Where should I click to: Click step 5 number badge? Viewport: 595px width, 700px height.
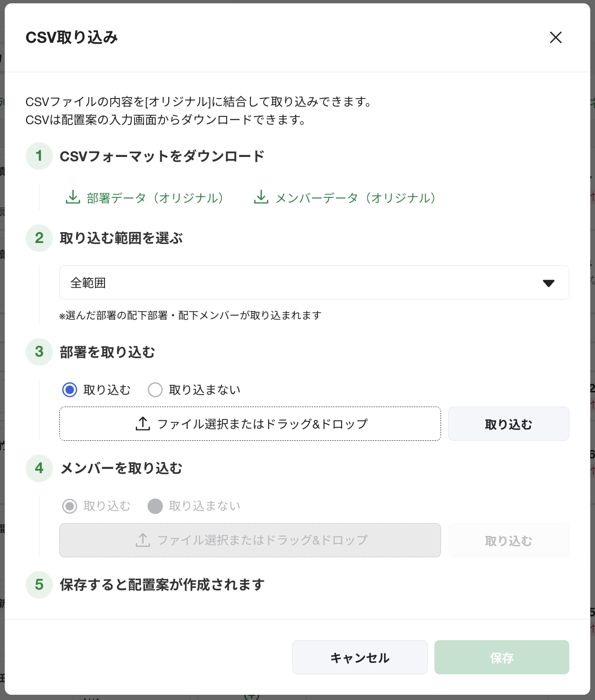point(39,584)
